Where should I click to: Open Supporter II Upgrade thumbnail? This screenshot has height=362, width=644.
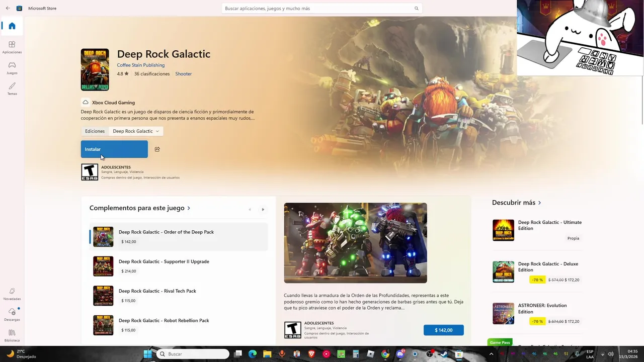[x=103, y=266]
